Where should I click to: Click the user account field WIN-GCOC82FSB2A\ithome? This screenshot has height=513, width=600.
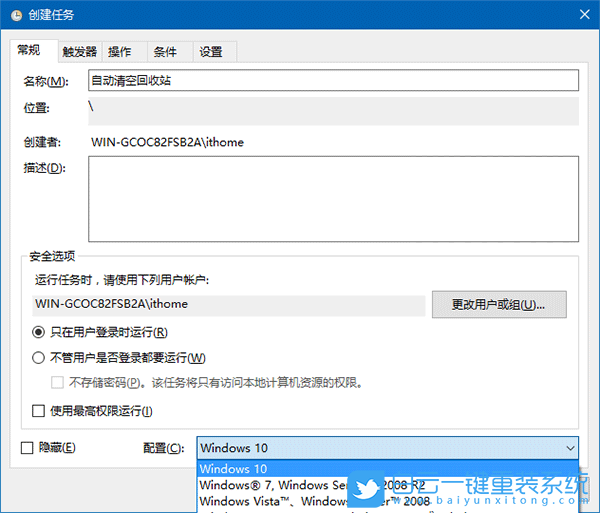(229, 305)
